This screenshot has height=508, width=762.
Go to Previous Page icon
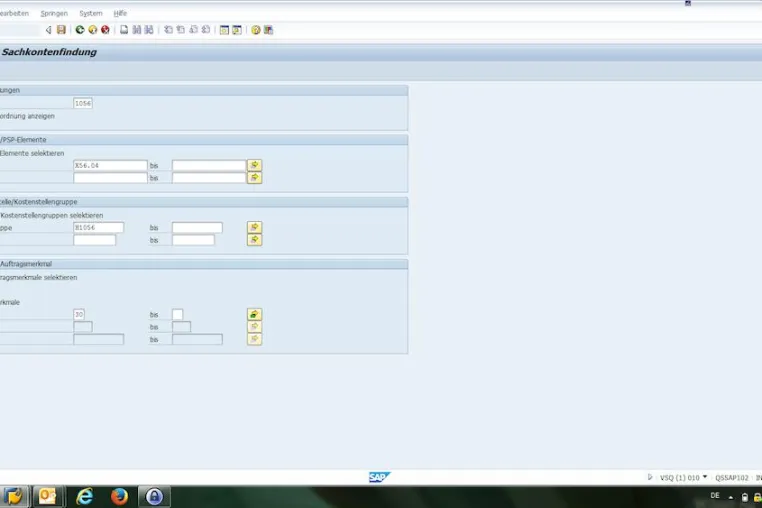(181, 30)
